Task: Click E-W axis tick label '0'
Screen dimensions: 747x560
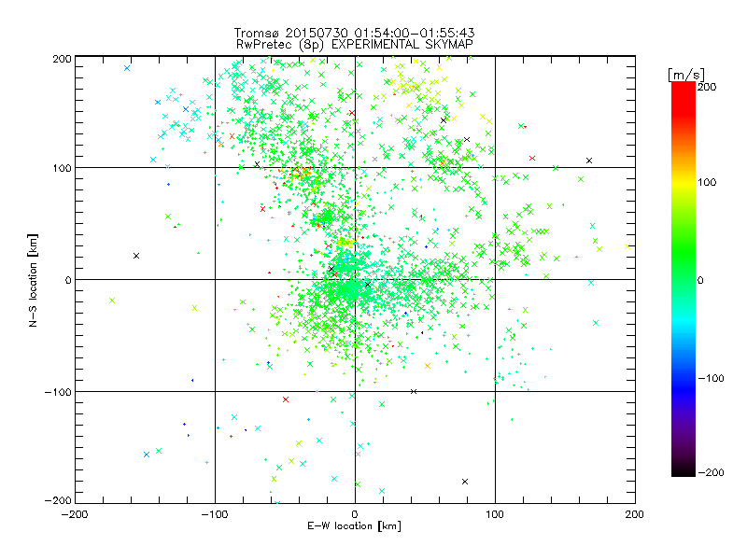Action: click(355, 514)
